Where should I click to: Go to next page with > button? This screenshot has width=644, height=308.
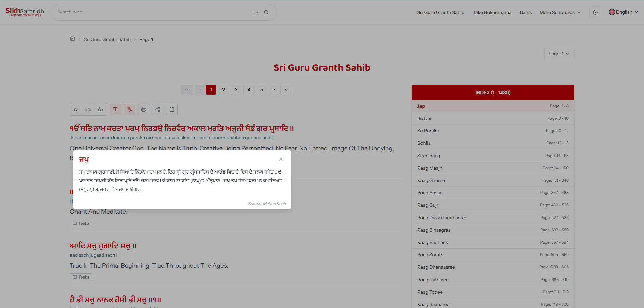[274, 90]
